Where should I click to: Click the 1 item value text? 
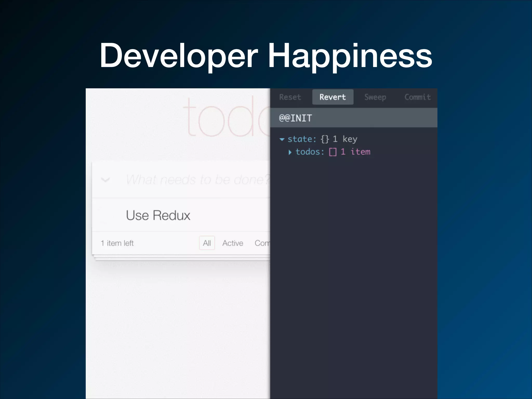point(355,152)
